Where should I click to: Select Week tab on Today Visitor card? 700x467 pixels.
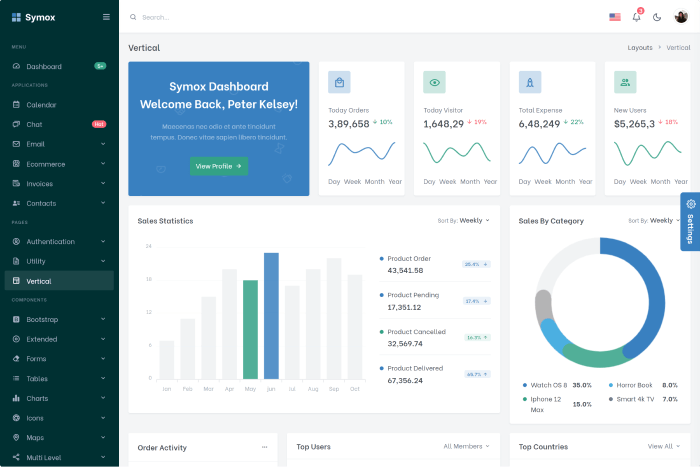[447, 182]
